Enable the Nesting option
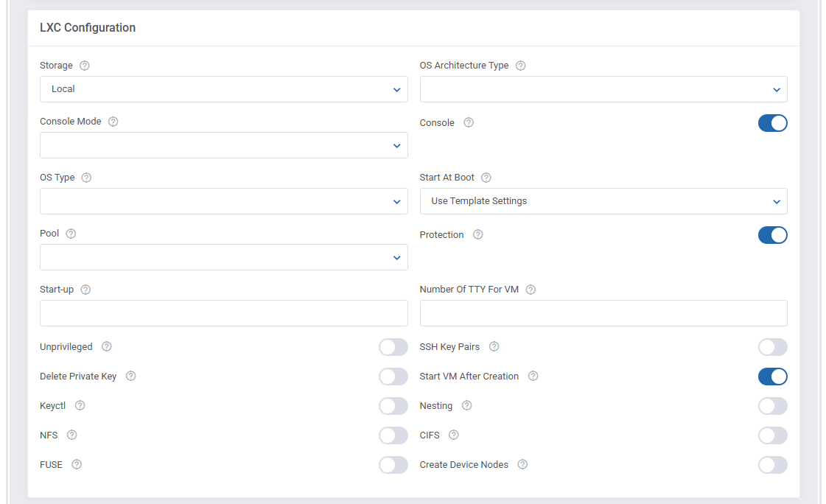The image size is (826, 504). (x=772, y=406)
